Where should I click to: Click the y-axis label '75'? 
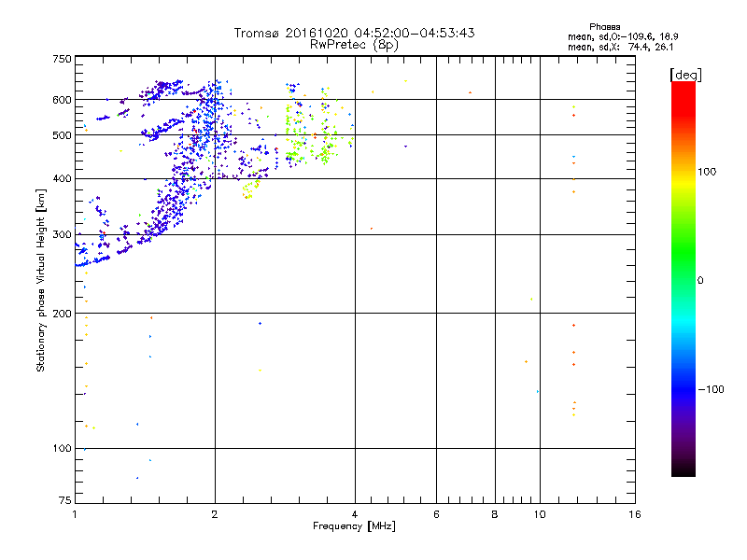point(65,500)
